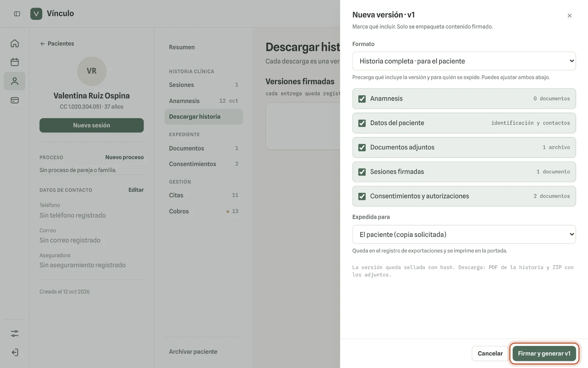Close the Nueva versión panel
Image resolution: width=588 pixels, height=368 pixels.
[570, 15]
